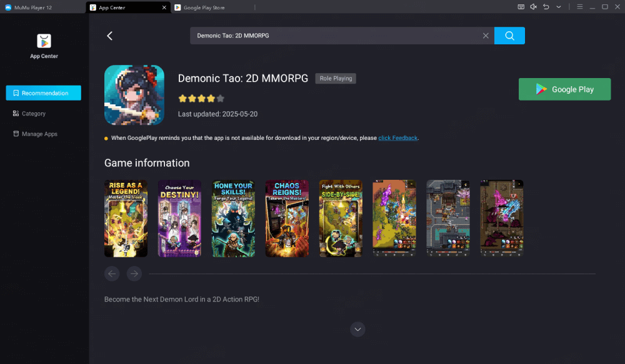Click the Role Playing tag
The width and height of the screenshot is (625, 364).
pos(336,79)
